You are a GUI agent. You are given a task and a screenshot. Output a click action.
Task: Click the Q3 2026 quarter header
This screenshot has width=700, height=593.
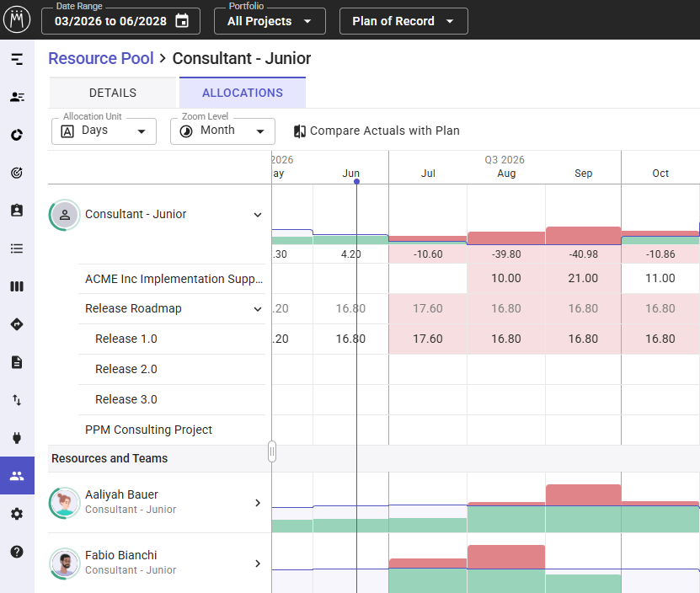click(505, 160)
